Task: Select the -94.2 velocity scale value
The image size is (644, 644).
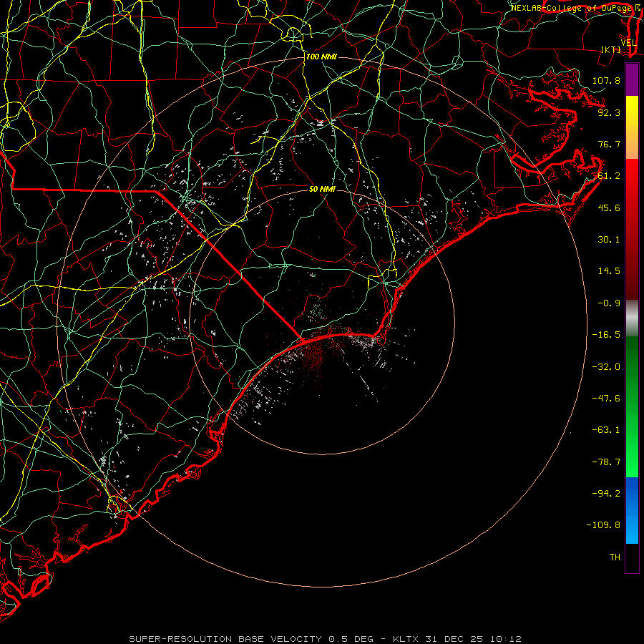Action: point(606,494)
